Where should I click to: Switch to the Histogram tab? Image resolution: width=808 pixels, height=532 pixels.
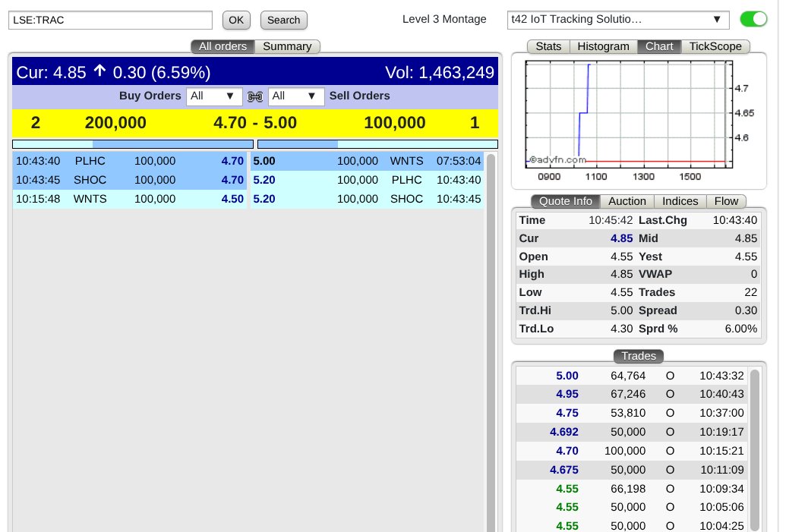[603, 46]
